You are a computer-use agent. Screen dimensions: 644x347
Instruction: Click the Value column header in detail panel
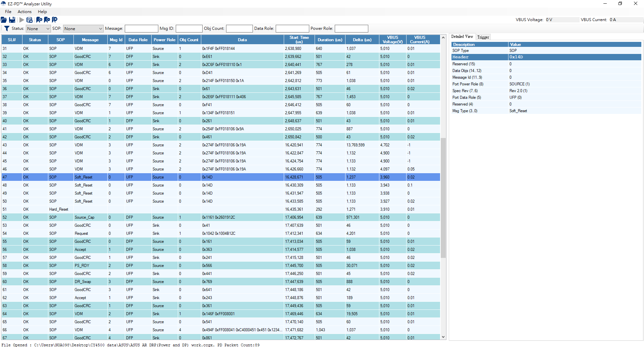pos(575,45)
